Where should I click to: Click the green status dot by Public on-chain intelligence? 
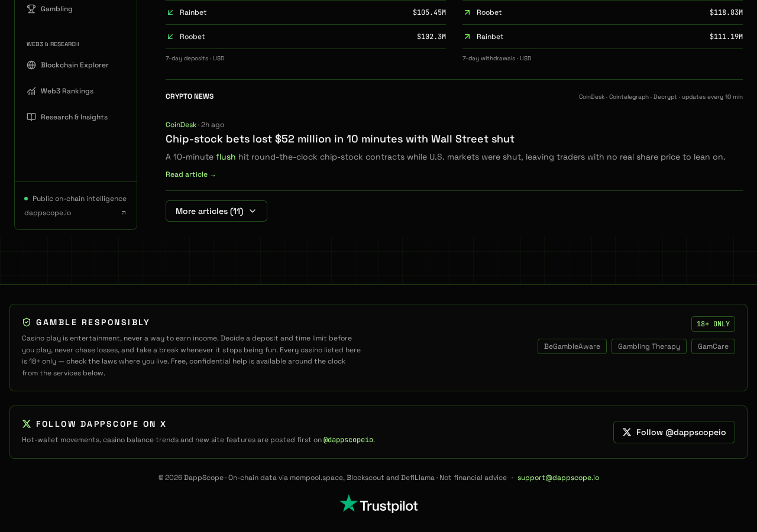(26, 199)
